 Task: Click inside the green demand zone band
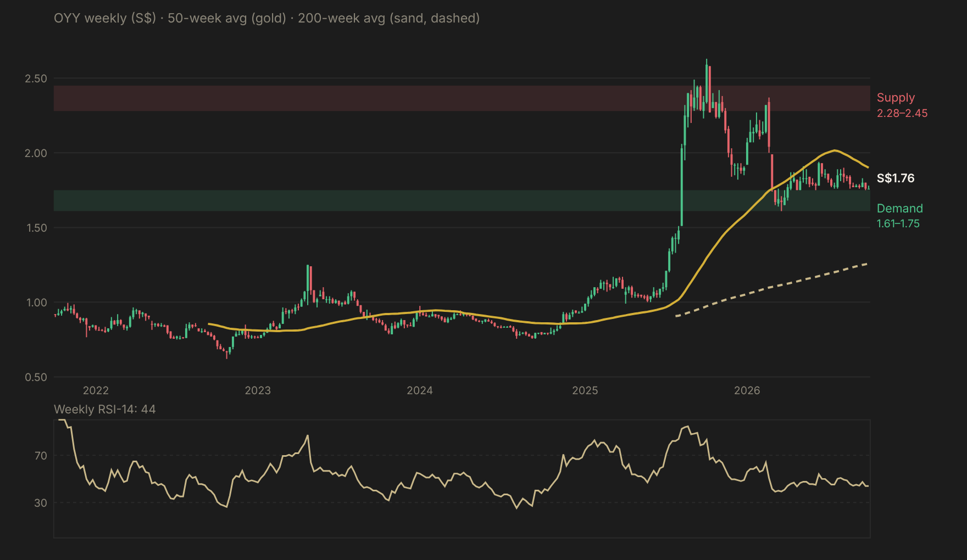[462, 201]
